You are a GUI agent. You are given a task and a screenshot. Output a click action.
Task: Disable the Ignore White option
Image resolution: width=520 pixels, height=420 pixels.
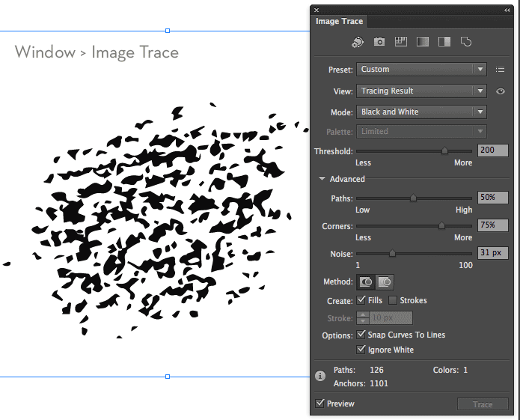tap(362, 350)
